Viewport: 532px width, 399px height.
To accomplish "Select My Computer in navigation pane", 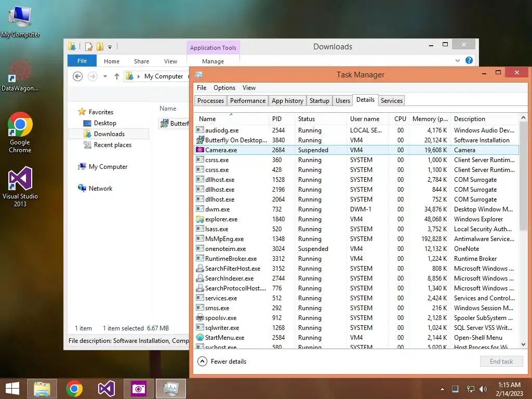I will (x=108, y=167).
